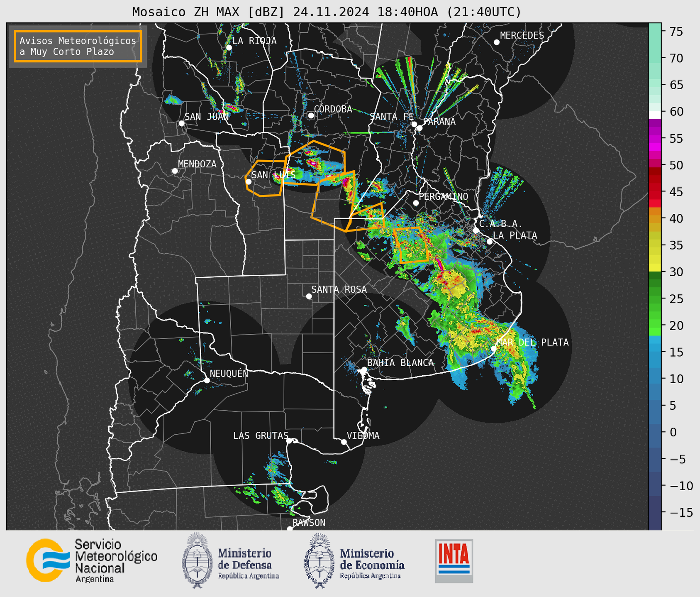Click the white dot marking Neuquén
Viewport: 700px width, 597px height.
207,380
